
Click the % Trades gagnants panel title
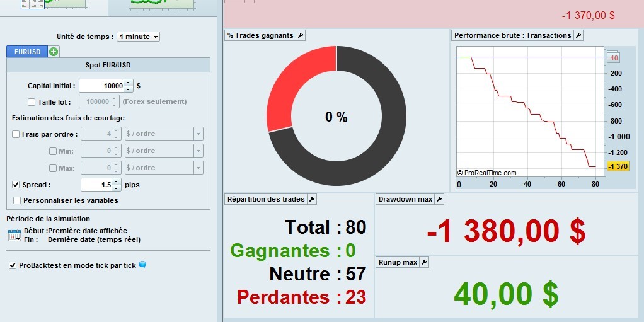[260, 35]
